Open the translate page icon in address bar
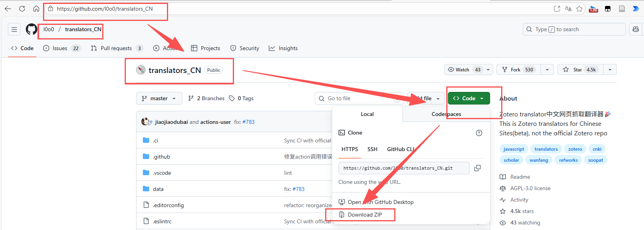 click(x=568, y=9)
